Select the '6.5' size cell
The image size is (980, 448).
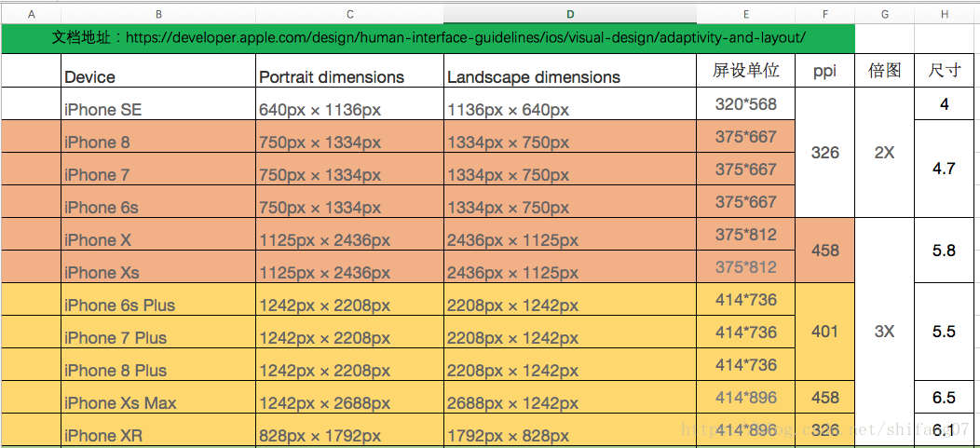(945, 397)
